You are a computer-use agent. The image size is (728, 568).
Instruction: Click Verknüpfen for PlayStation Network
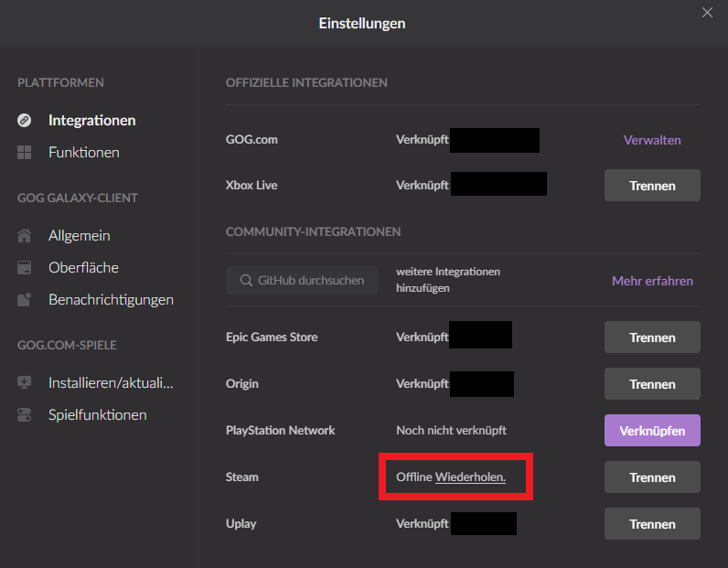coord(652,431)
